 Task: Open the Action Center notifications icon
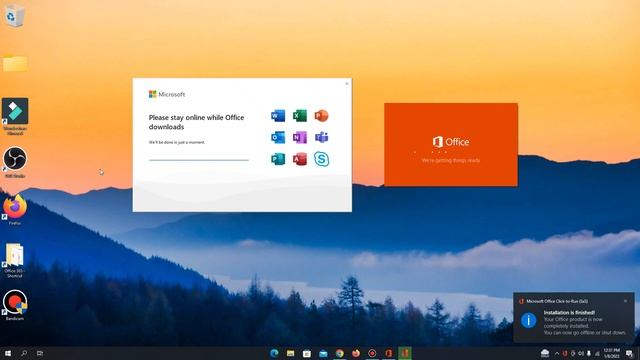pyautogui.click(x=629, y=353)
